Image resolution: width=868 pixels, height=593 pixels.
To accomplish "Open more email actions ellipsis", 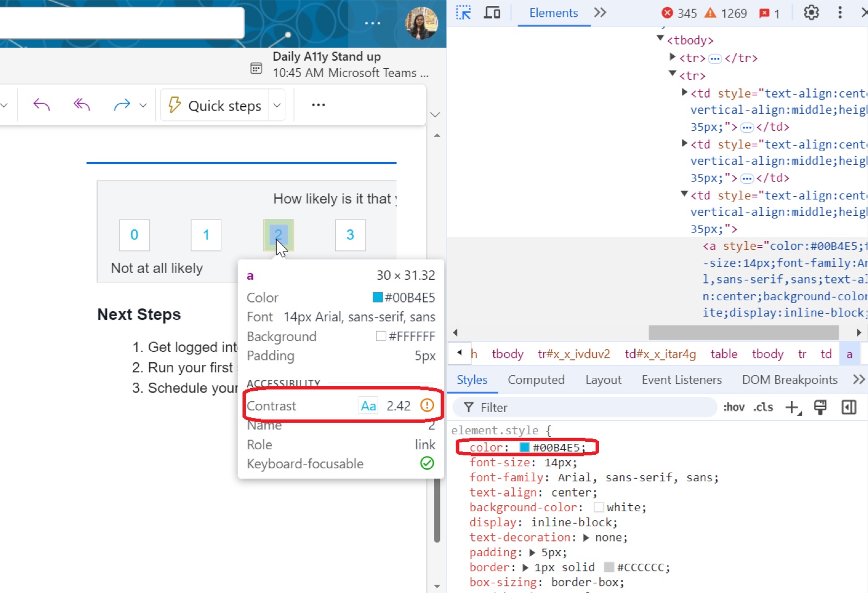I will [318, 105].
